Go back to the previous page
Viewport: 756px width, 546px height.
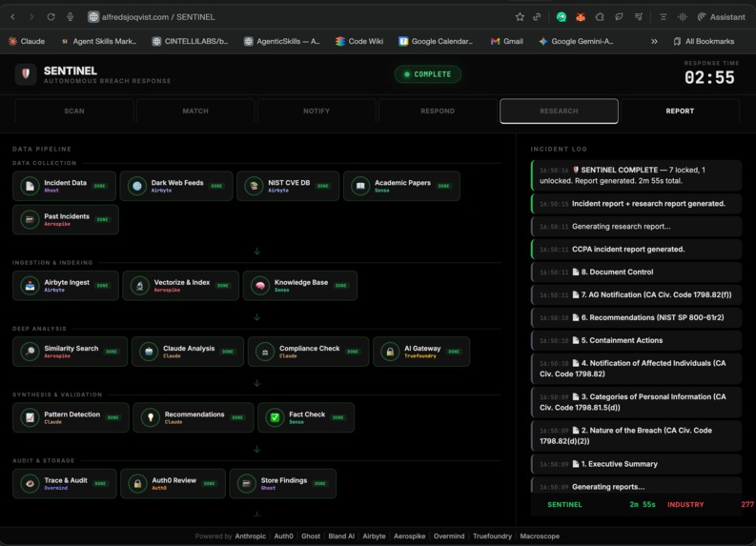tap(13, 17)
